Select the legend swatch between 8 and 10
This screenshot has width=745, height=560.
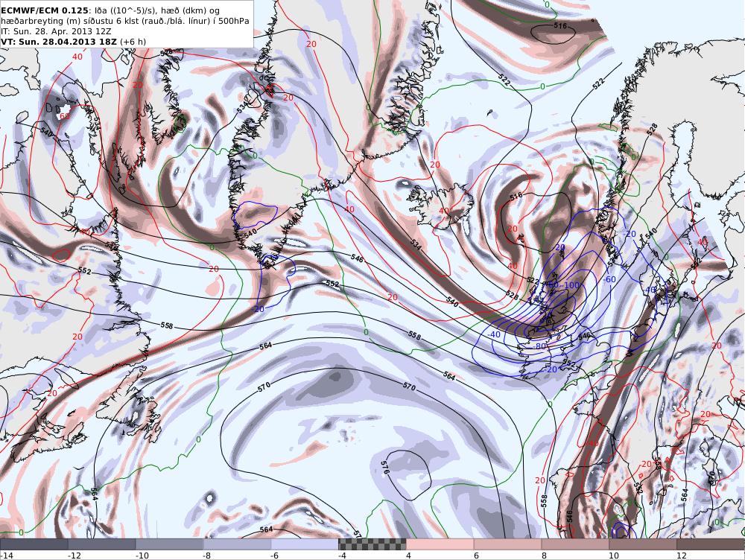pos(575,544)
